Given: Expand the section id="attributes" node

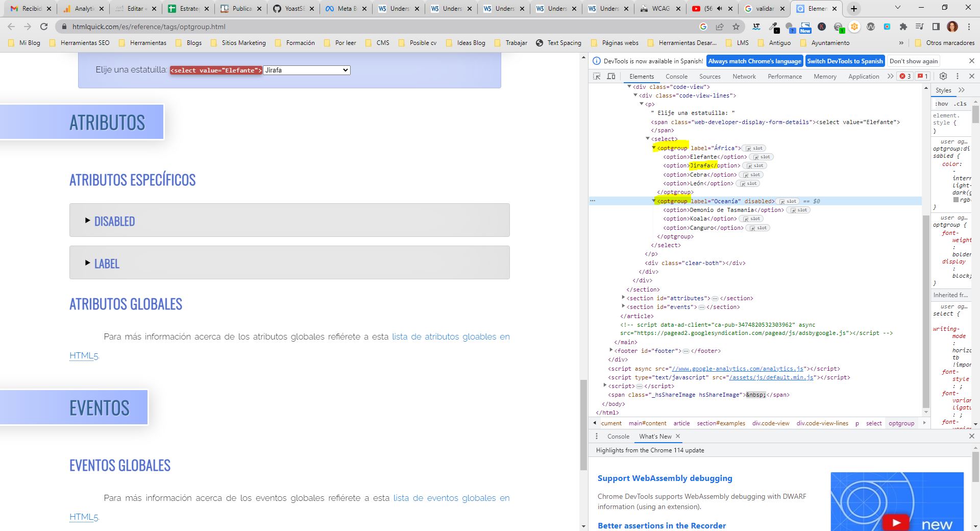Looking at the screenshot, I should [x=623, y=298].
